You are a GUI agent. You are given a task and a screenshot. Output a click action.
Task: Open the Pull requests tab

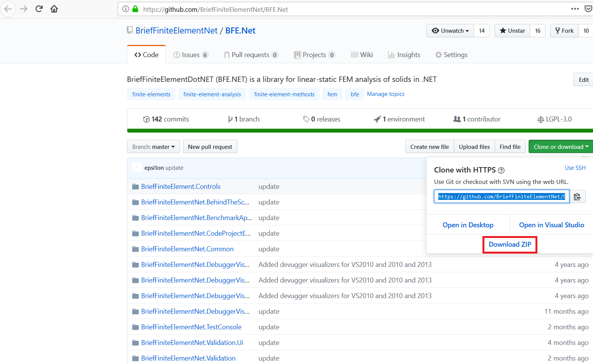click(x=251, y=55)
